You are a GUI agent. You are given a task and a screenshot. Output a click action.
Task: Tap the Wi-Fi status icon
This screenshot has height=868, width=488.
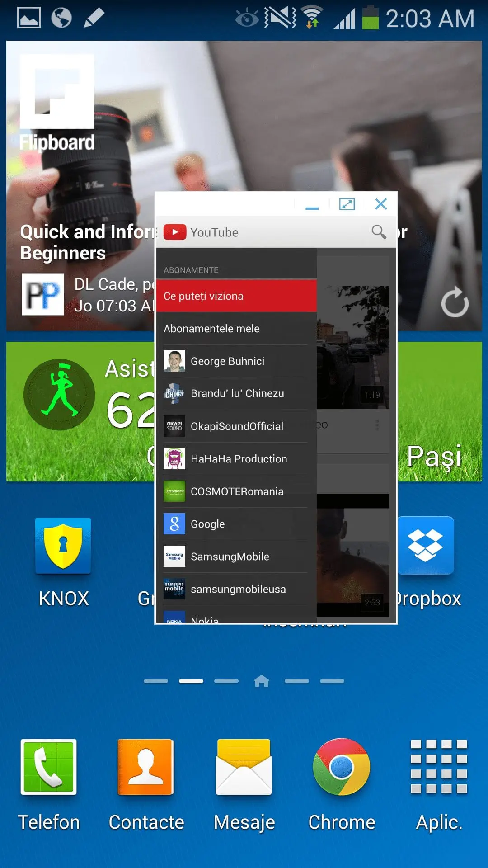point(312,17)
